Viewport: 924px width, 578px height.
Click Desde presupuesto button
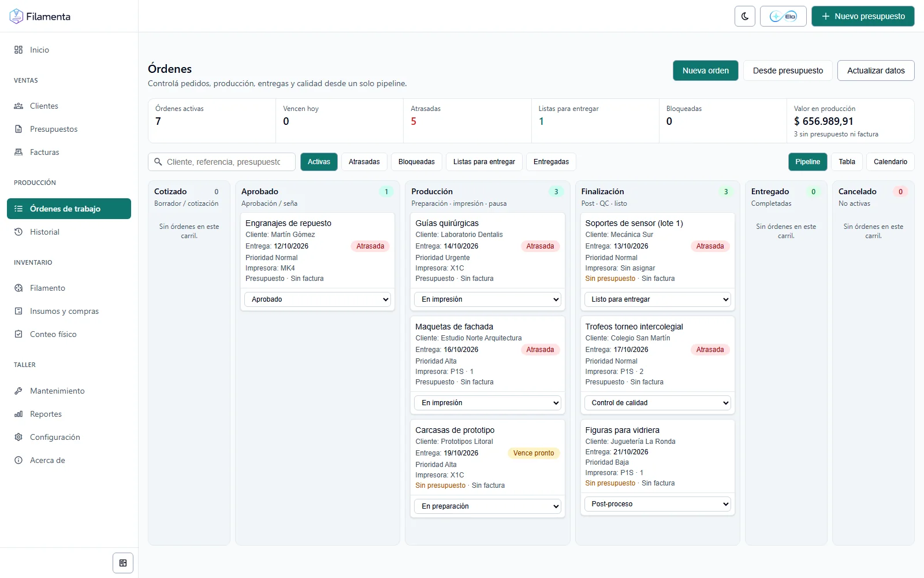point(788,71)
